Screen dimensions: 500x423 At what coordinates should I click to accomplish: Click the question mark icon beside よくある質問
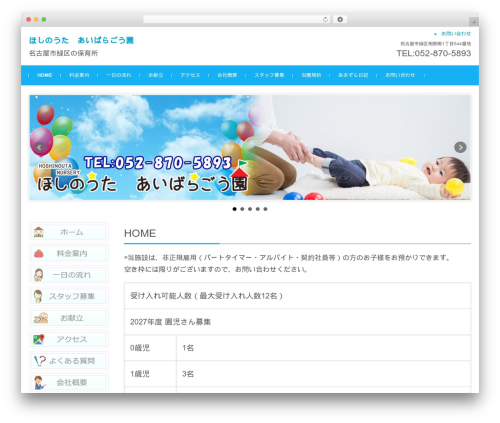coord(40,361)
